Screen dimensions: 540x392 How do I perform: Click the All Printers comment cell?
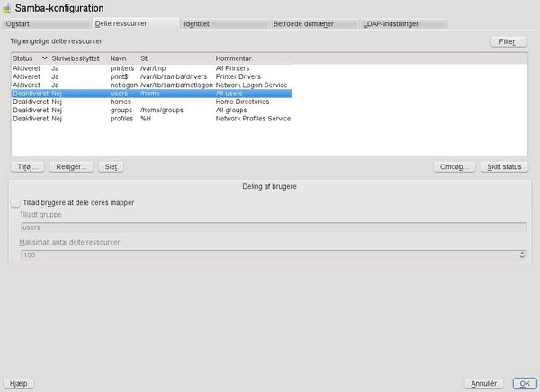point(232,68)
